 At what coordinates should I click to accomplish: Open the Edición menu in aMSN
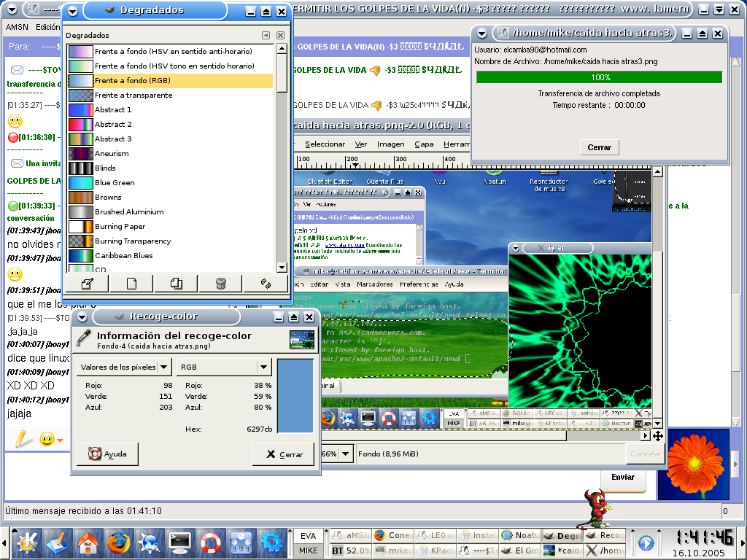[x=48, y=26]
